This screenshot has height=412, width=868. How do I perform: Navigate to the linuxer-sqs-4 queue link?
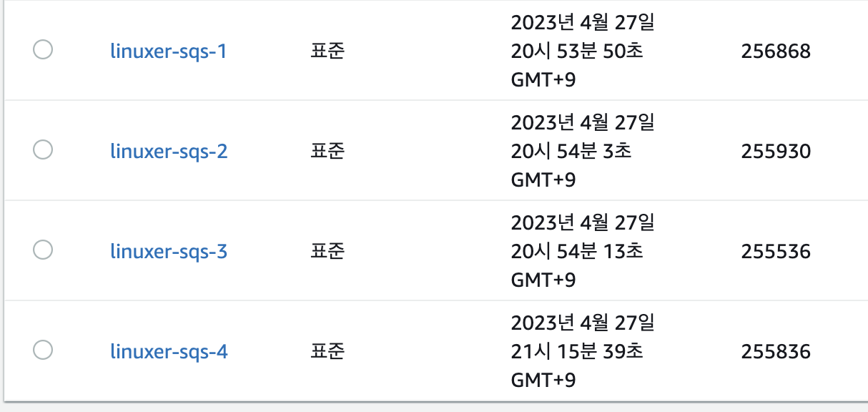click(x=169, y=352)
